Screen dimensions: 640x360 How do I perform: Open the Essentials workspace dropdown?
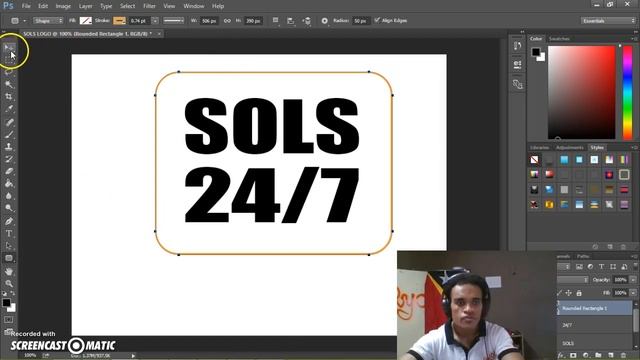tap(608, 20)
